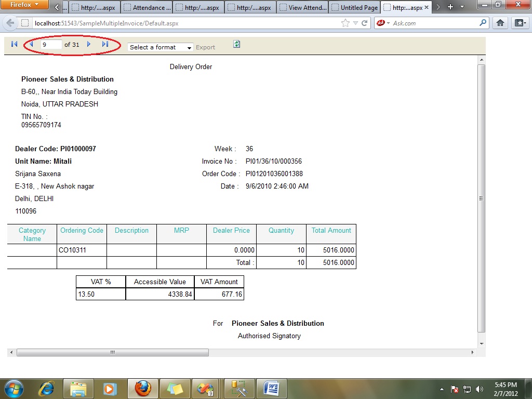Refresh the report viewer
532x399 pixels.
point(236,44)
